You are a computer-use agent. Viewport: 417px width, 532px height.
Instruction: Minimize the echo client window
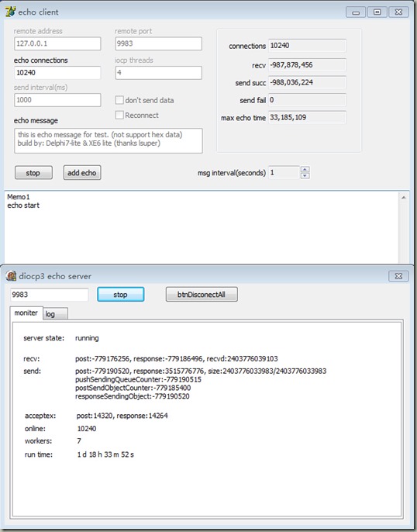click(x=356, y=12)
